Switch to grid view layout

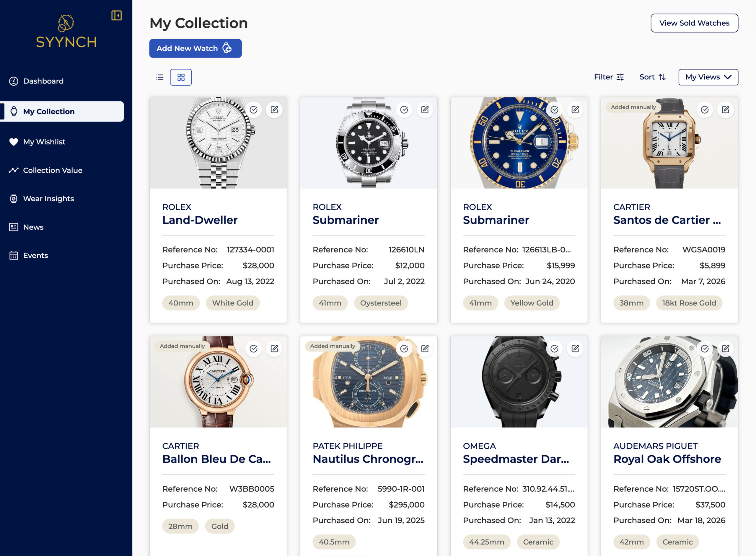(x=181, y=77)
